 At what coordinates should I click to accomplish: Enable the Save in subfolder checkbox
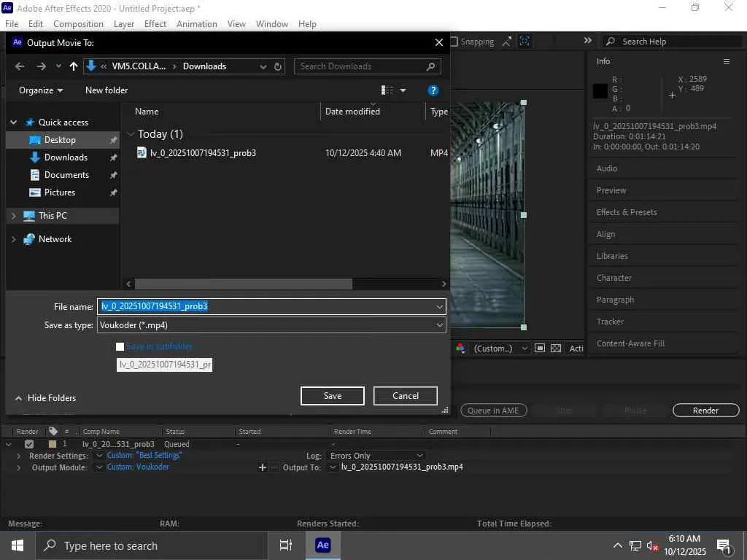click(120, 346)
